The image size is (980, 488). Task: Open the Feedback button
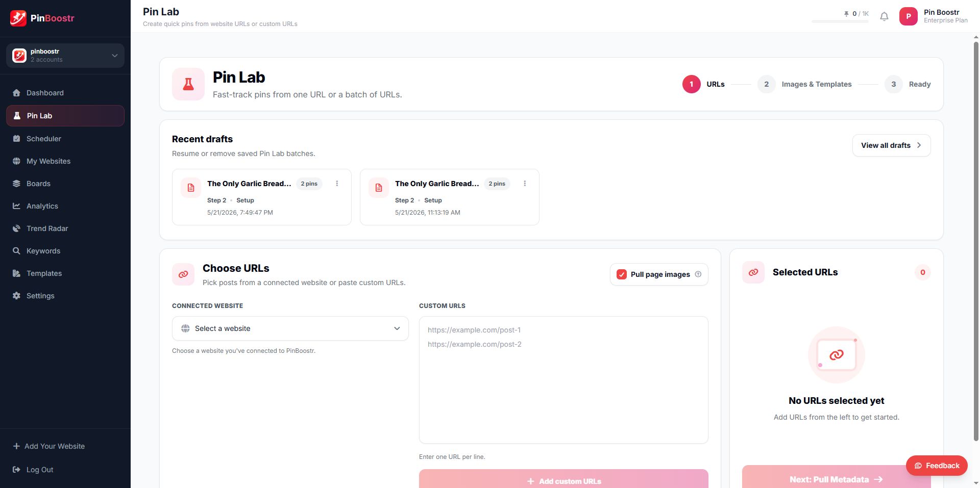click(937, 466)
